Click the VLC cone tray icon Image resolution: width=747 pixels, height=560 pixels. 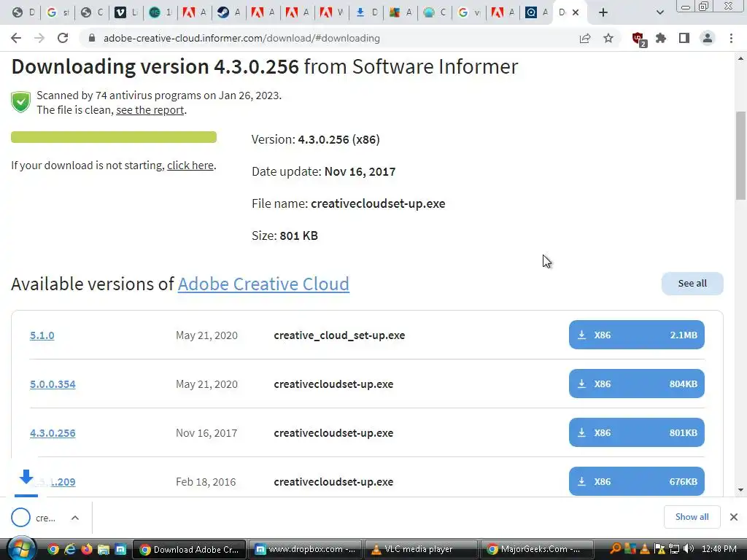[x=645, y=549]
